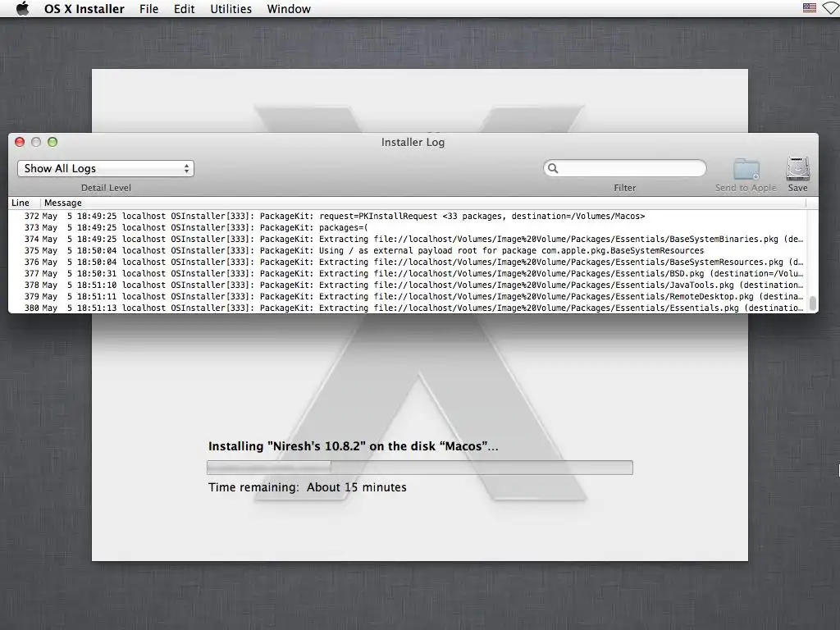Expand the Show All Logs dropdown
The width and height of the screenshot is (840, 630).
(x=106, y=168)
